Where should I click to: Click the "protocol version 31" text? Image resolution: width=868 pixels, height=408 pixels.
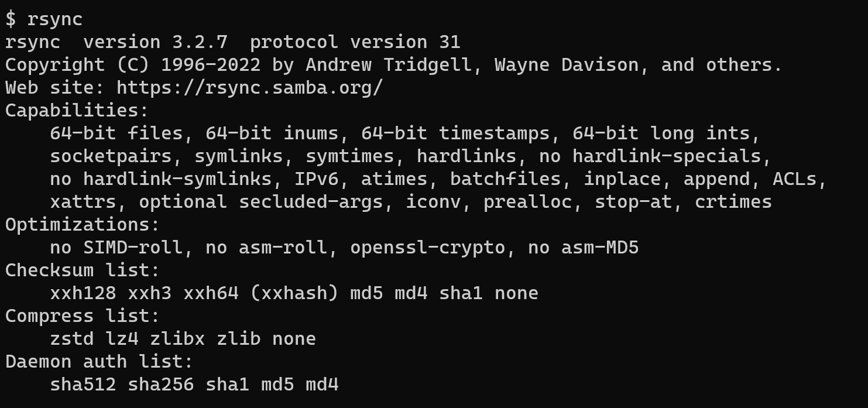(355, 42)
